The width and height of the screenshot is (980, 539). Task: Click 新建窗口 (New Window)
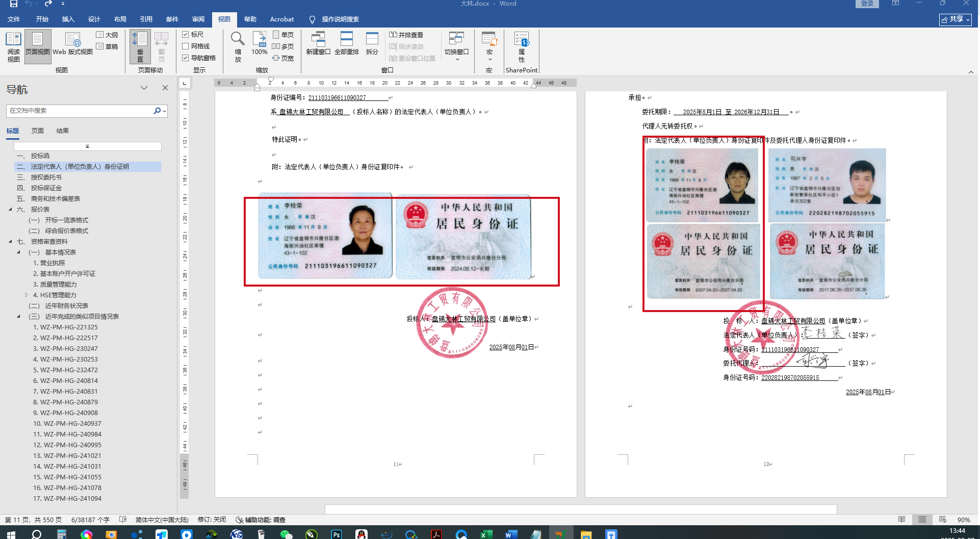318,43
